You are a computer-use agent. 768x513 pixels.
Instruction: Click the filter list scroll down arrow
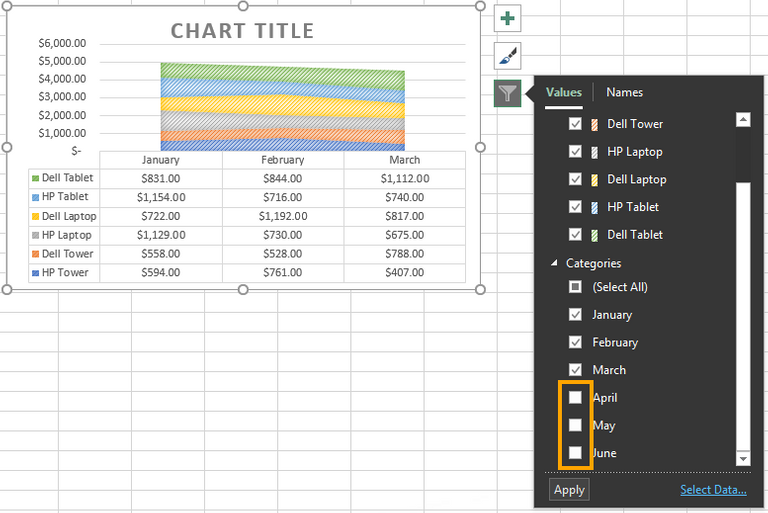tap(743, 459)
